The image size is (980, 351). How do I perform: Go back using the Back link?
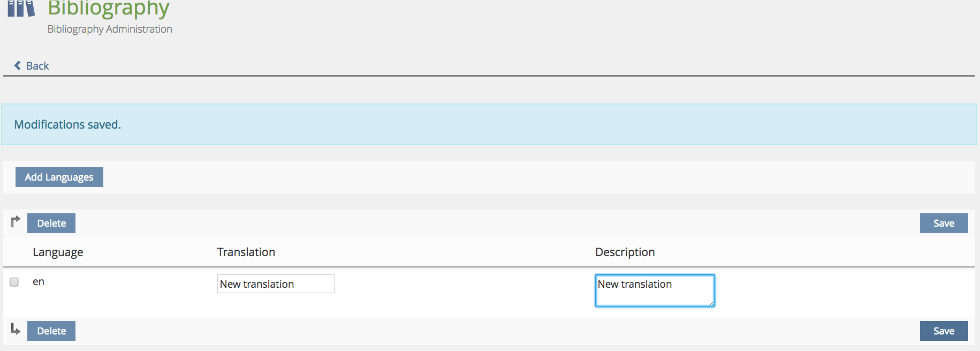(37, 66)
